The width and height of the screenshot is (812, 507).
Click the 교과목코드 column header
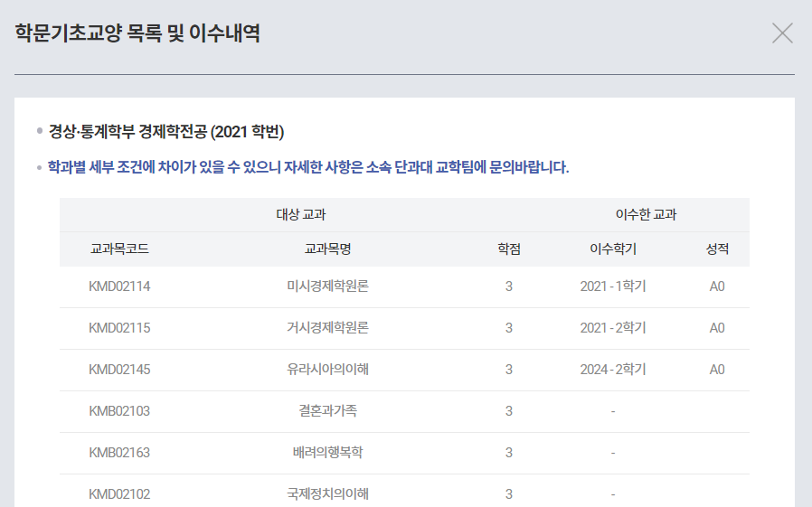click(119, 249)
